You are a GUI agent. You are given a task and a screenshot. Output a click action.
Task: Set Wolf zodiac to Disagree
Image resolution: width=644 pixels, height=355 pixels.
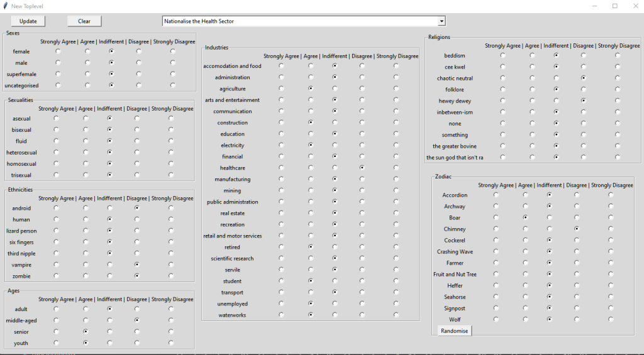pos(577,319)
